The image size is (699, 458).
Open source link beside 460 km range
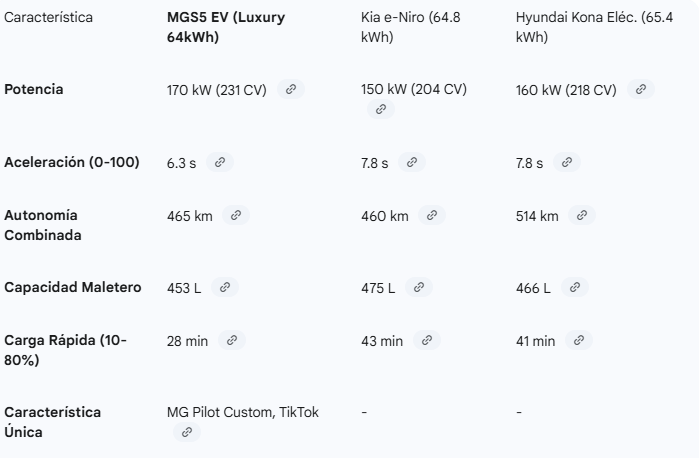click(x=432, y=215)
